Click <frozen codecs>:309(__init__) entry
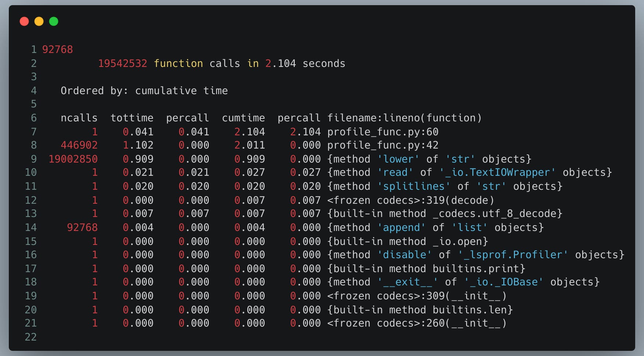 [x=417, y=296]
